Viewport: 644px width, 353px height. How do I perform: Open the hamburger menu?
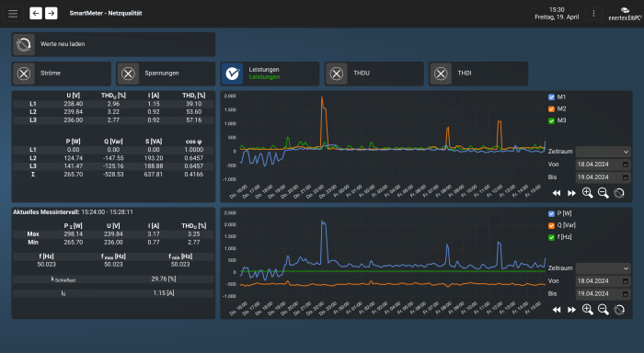click(13, 14)
